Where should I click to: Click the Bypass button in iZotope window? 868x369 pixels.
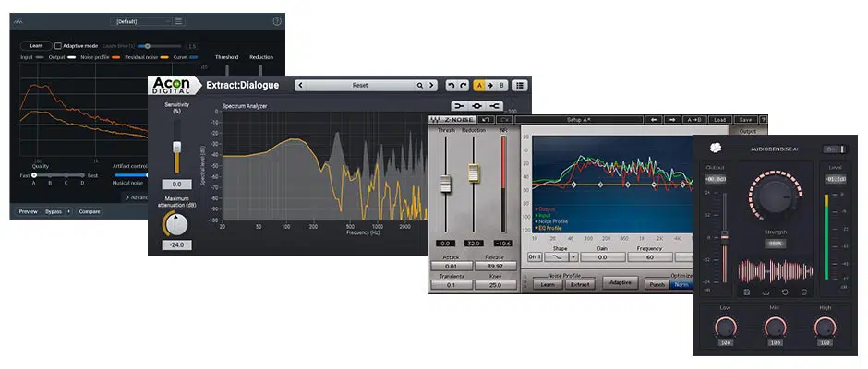pyautogui.click(x=54, y=211)
